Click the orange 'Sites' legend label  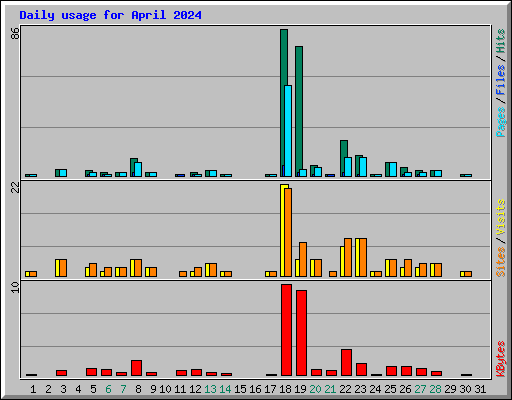tap(500, 262)
